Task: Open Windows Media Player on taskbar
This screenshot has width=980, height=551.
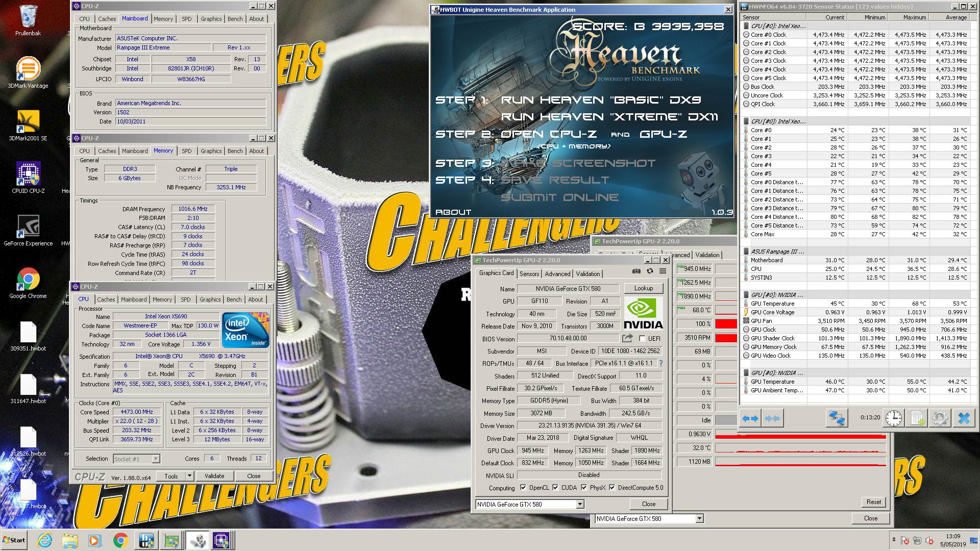Action: point(94,540)
